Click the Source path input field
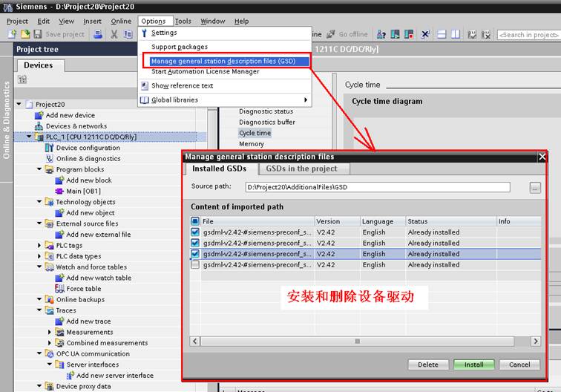 pyautogui.click(x=378, y=187)
